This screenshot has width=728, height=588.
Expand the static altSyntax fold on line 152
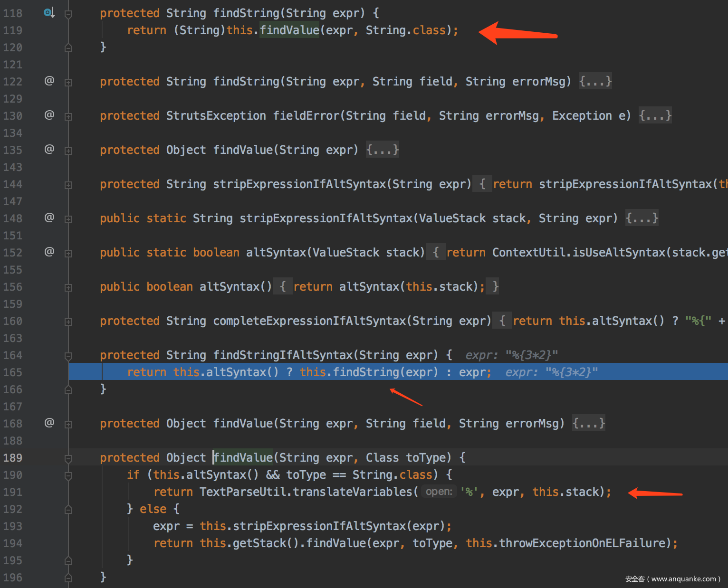pyautogui.click(x=68, y=253)
